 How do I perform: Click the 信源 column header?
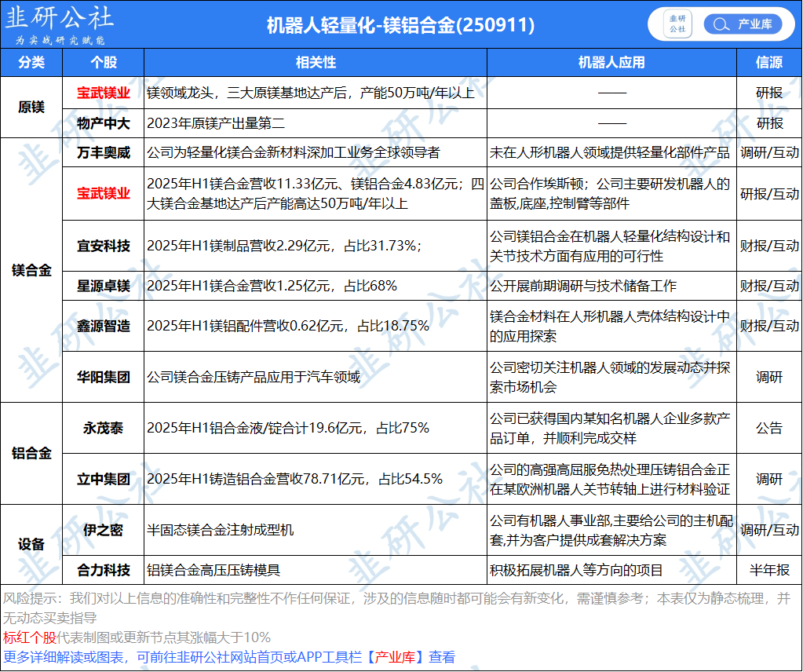pos(768,63)
